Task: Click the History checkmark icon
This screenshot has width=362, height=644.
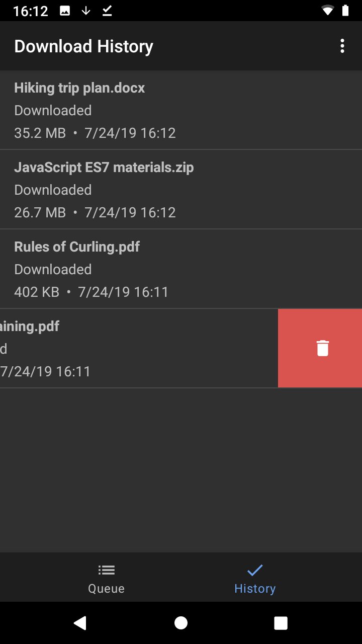Action: click(255, 570)
